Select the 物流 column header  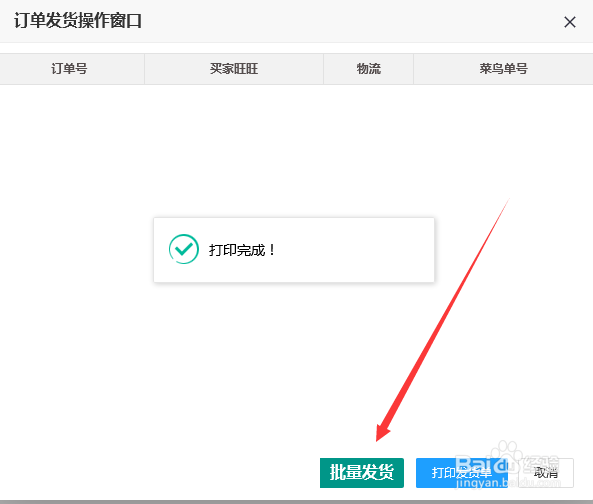click(x=368, y=69)
